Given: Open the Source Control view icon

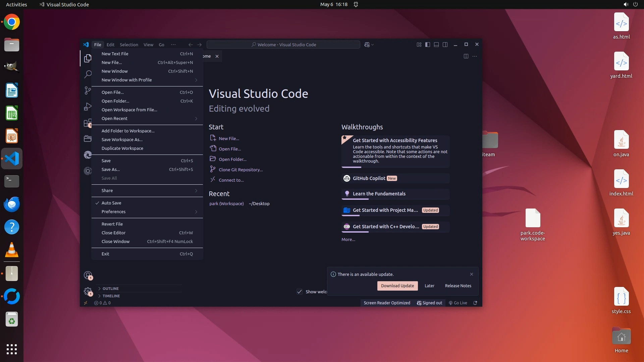Looking at the screenshot, I should (88, 90).
